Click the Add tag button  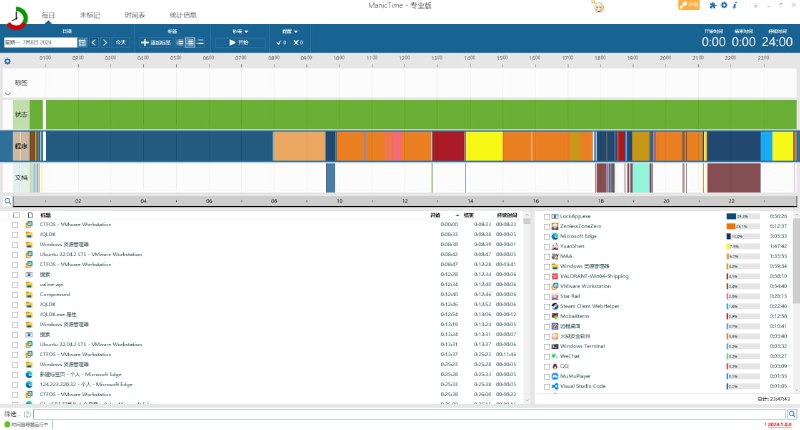(x=155, y=42)
